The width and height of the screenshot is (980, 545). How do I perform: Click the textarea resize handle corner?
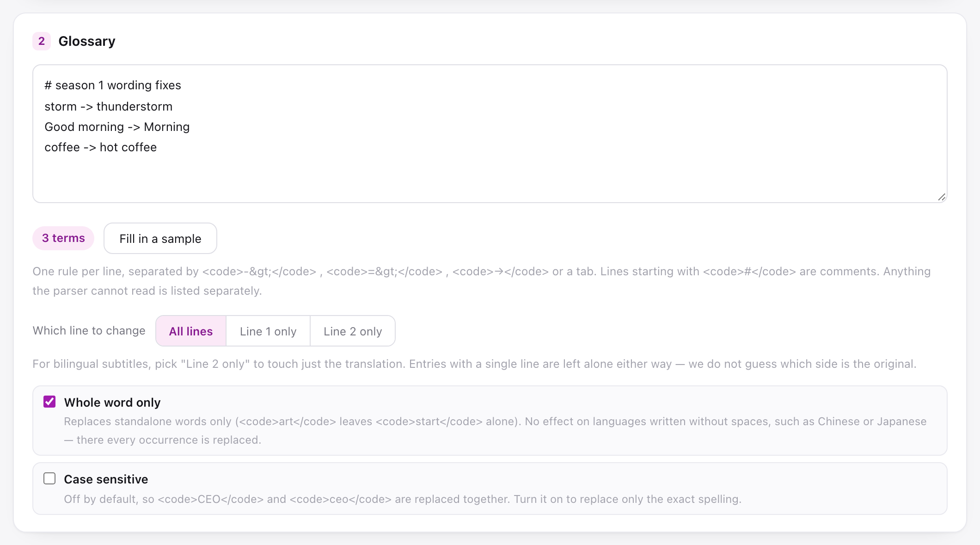(x=941, y=197)
